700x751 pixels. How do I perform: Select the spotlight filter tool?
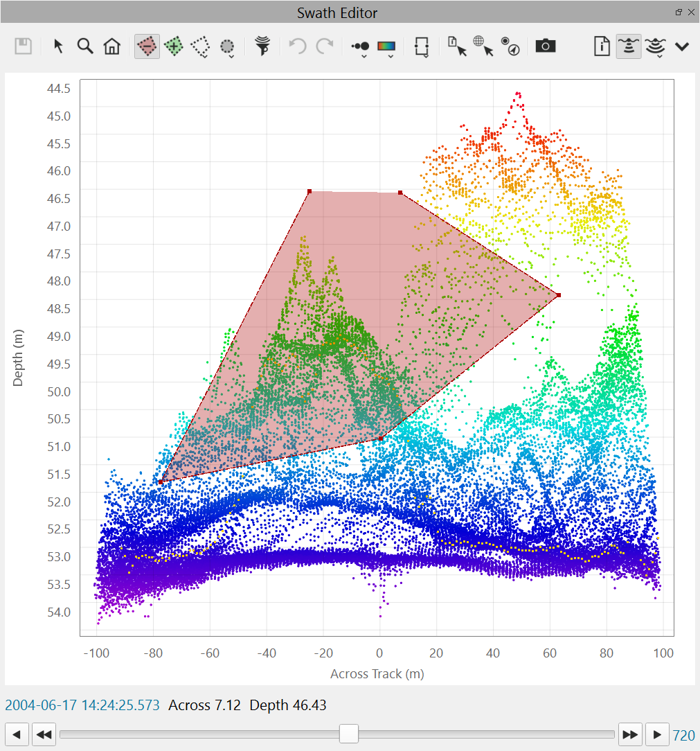[x=262, y=46]
